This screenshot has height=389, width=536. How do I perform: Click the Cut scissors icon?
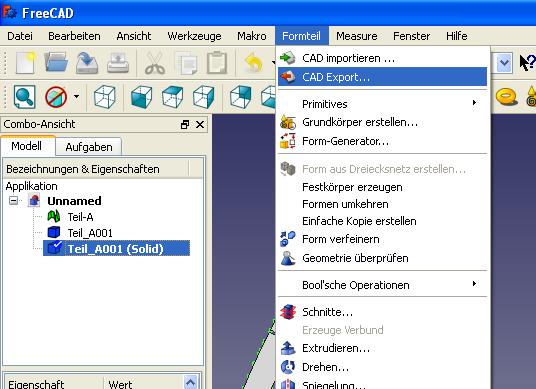pyautogui.click(x=155, y=63)
